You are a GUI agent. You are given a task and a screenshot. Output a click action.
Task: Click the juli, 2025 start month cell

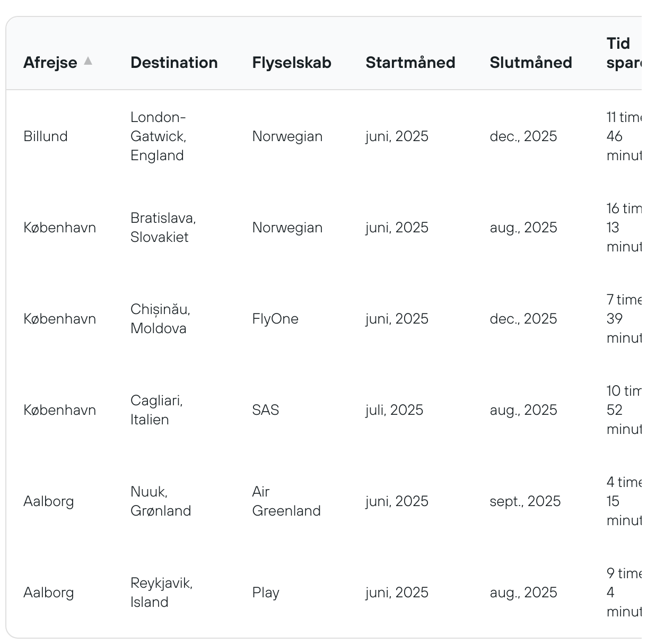tap(395, 410)
